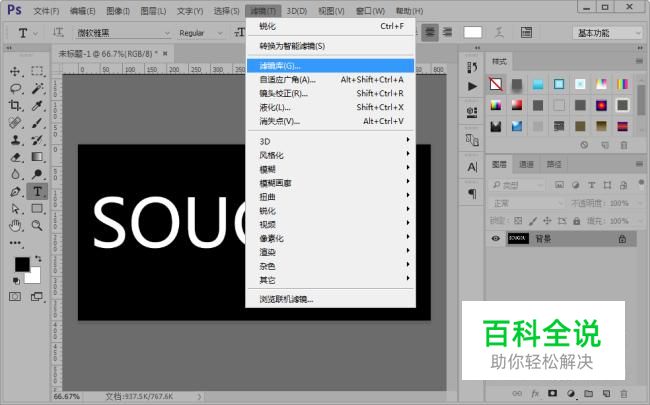Select the Blur tool
Image resolution: width=650 pixels, height=405 pixels.
pyautogui.click(x=15, y=174)
